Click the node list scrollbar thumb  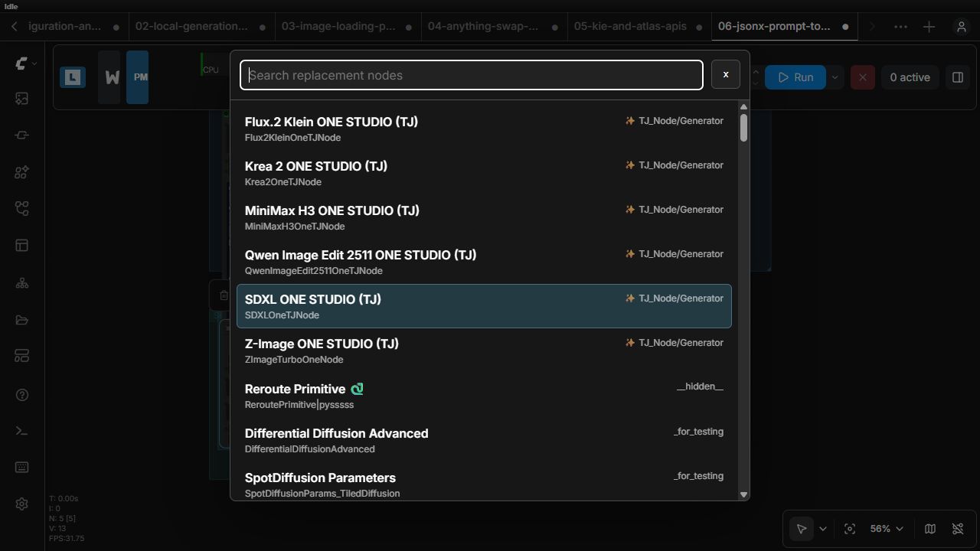[743, 127]
